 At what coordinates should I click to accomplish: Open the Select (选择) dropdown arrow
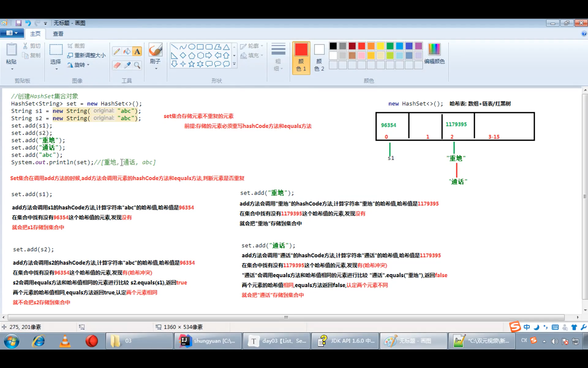[56, 69]
